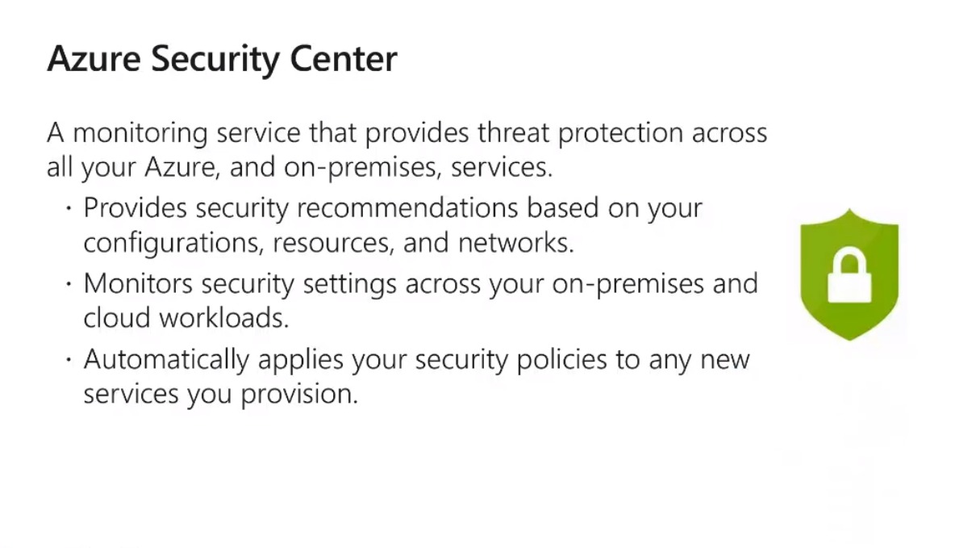This screenshot has width=980, height=548.
Task: Click the bullet dot before "Monitors security settings"
Action: 69,284
